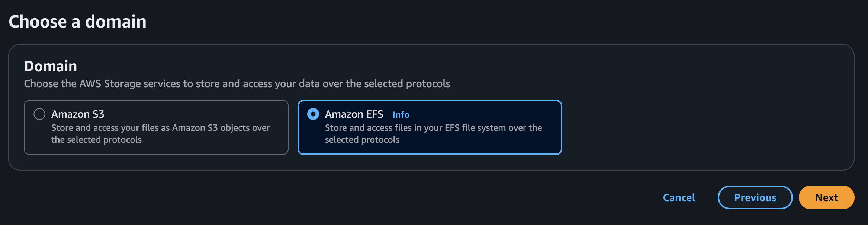Click the Amazon S3 label text
This screenshot has height=225, width=868.
click(x=78, y=114)
